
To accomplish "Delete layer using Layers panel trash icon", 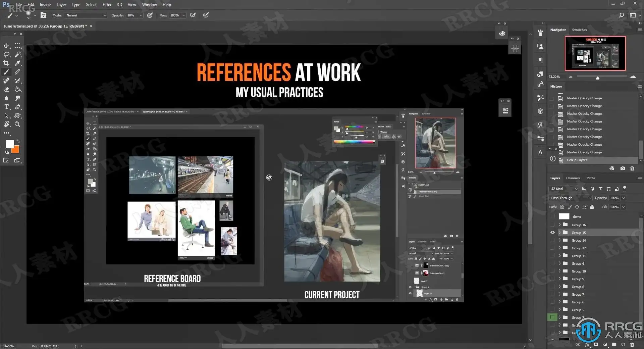I will coord(632,345).
